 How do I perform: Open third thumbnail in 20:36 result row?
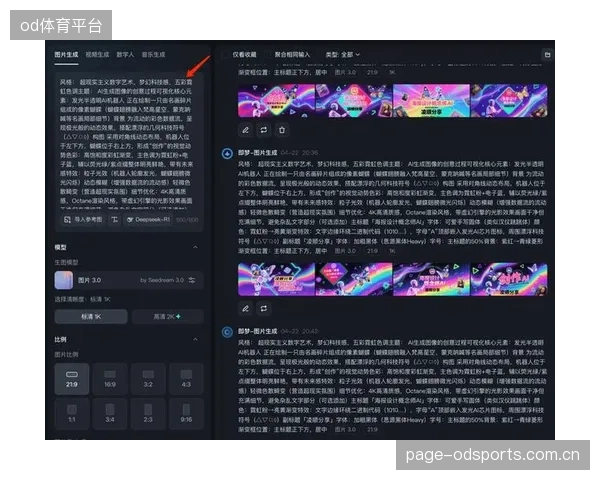(432, 279)
